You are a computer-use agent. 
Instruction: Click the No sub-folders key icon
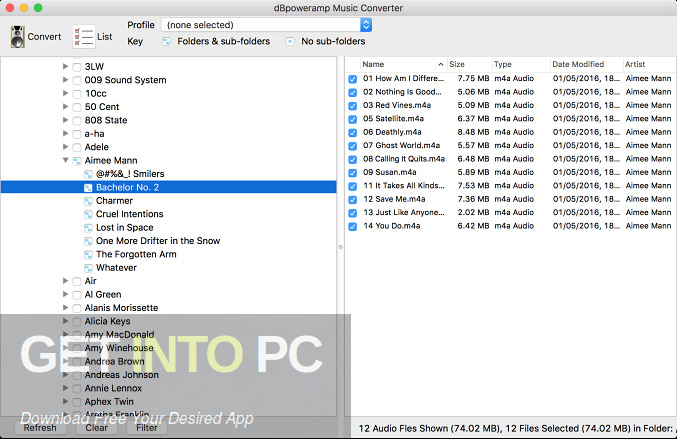291,41
